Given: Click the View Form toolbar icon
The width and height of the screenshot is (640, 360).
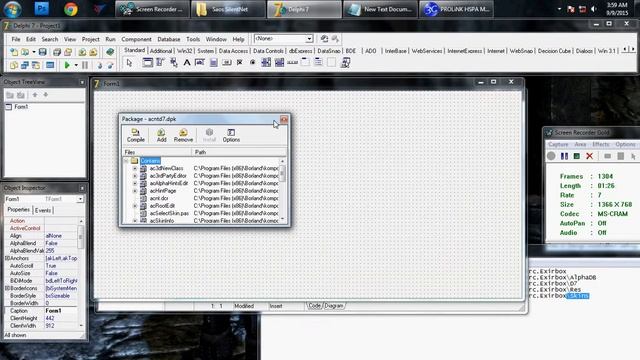Looking at the screenshot, I should [25, 65].
